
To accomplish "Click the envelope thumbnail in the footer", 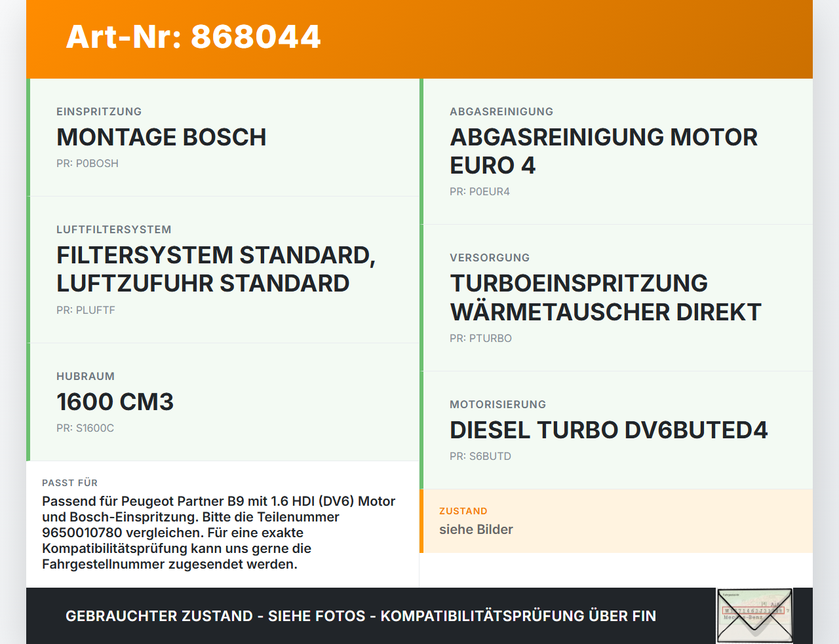I will (x=754, y=616).
